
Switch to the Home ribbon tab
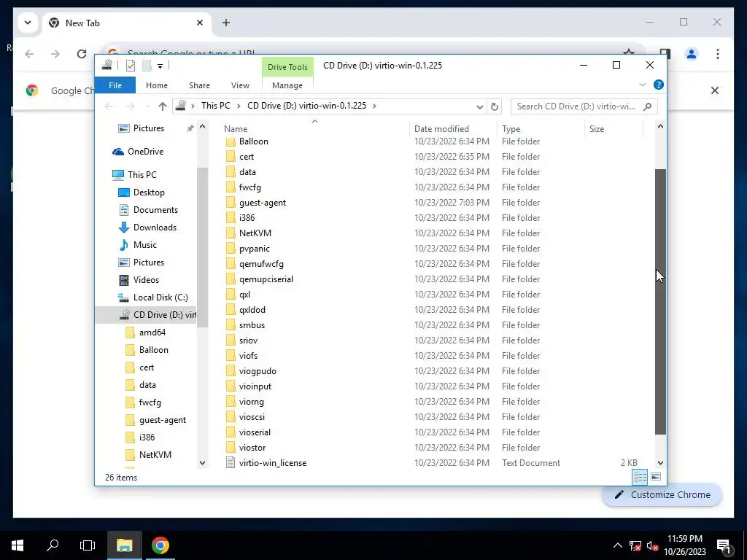[x=157, y=85]
